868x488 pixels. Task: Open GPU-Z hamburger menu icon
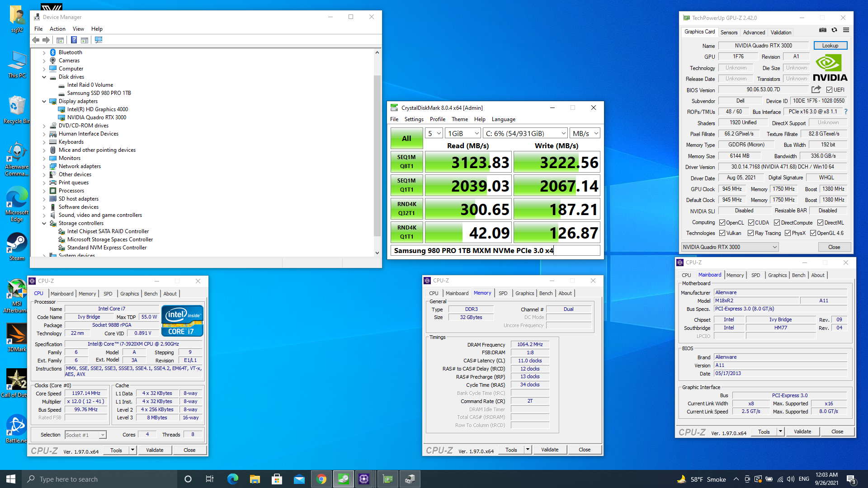[x=846, y=30]
